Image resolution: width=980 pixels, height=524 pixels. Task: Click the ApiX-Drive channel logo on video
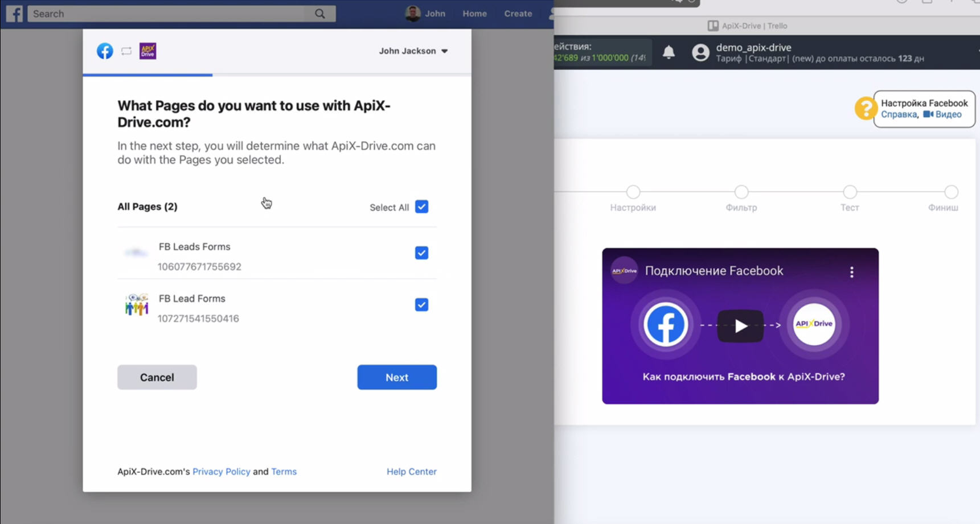click(624, 271)
